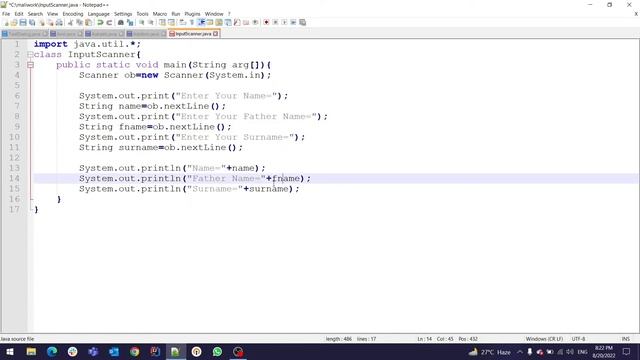
Task: Save the document using the Save icon
Action: tap(23, 22)
